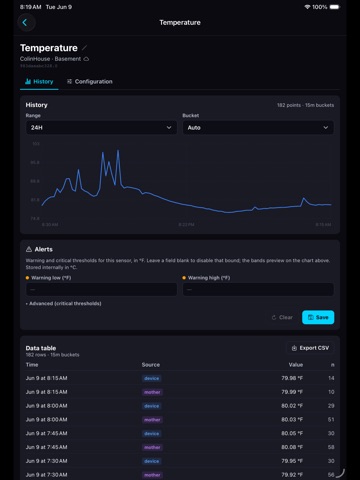360x480 pixels.
Task: Tap the Clear button
Action: pyautogui.click(x=282, y=317)
